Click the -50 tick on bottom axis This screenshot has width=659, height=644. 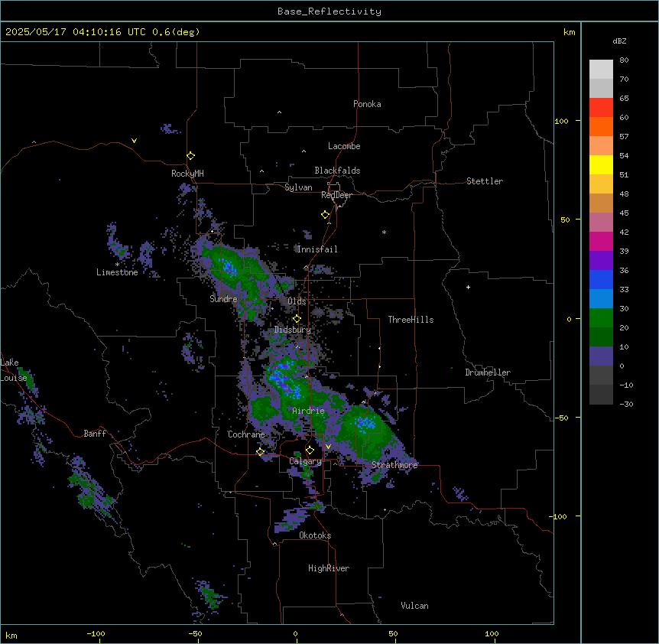(x=195, y=633)
